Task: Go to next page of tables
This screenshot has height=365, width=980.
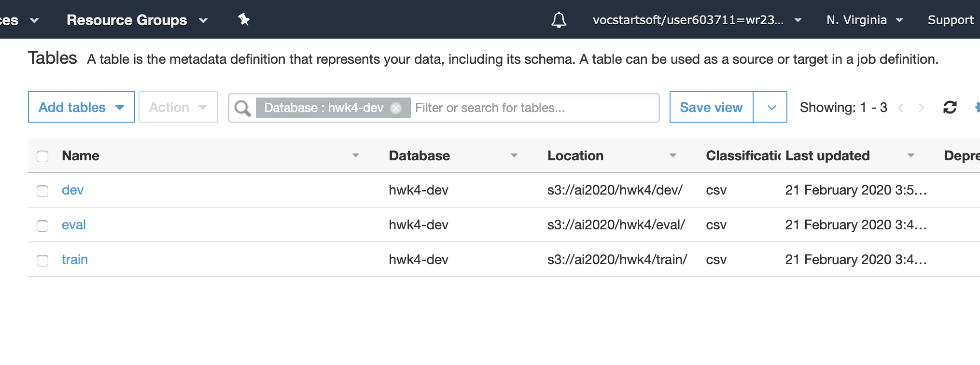Action: pos(921,108)
